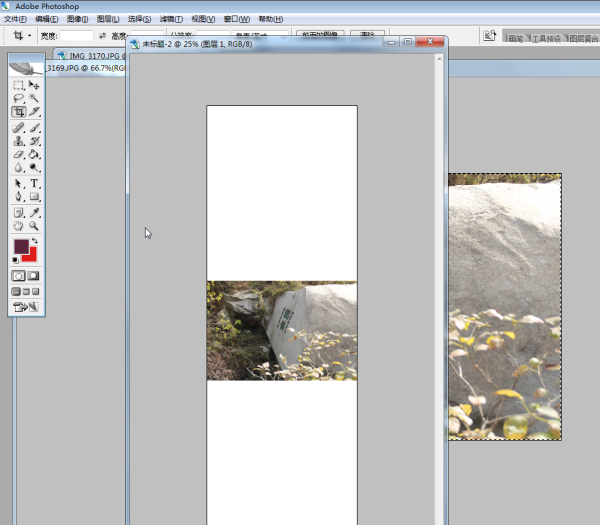Screen dimensions: 600x525
Task: Choose Standard Screen mode
Action: coord(16,292)
